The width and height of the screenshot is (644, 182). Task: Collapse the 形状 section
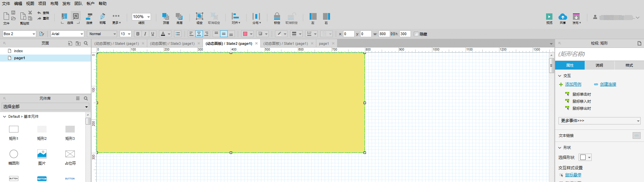click(559, 148)
